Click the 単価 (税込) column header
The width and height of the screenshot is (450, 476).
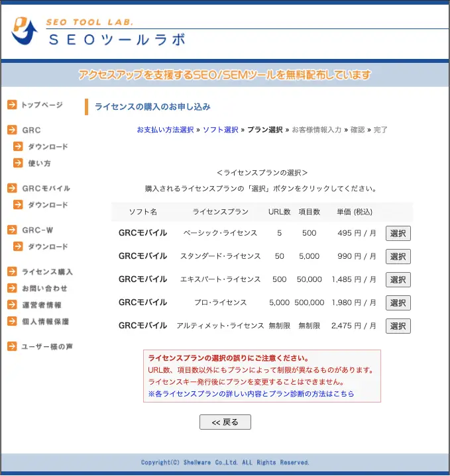[x=355, y=212]
